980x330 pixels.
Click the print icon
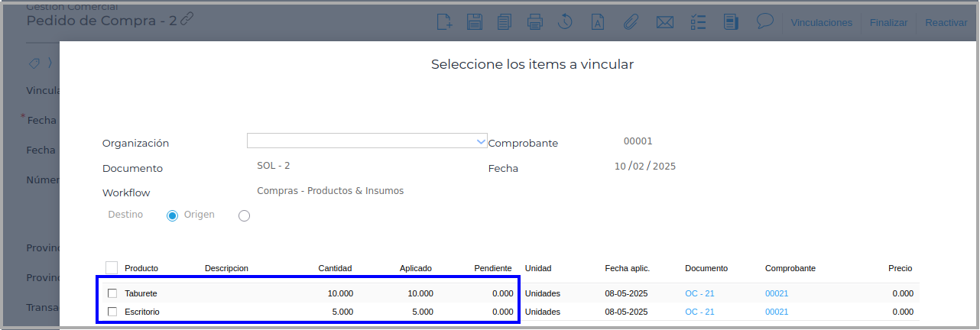coord(535,22)
